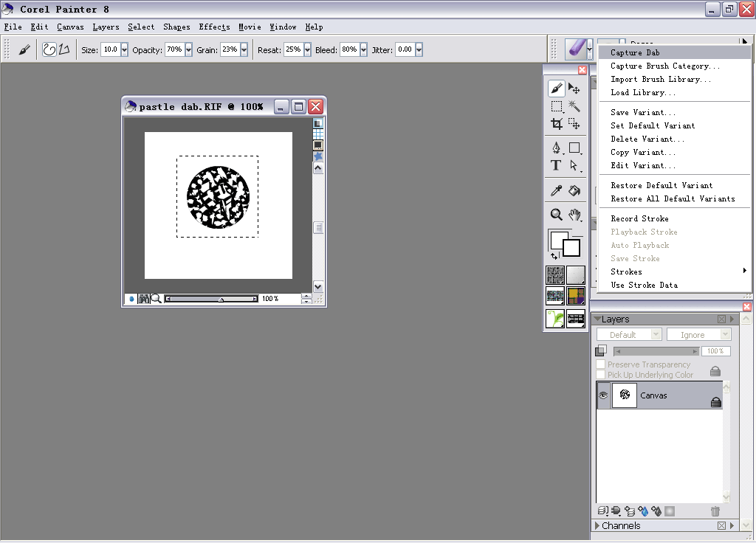Swap main and additional colors
Image resolution: width=756 pixels, height=543 pixels.
(554, 256)
